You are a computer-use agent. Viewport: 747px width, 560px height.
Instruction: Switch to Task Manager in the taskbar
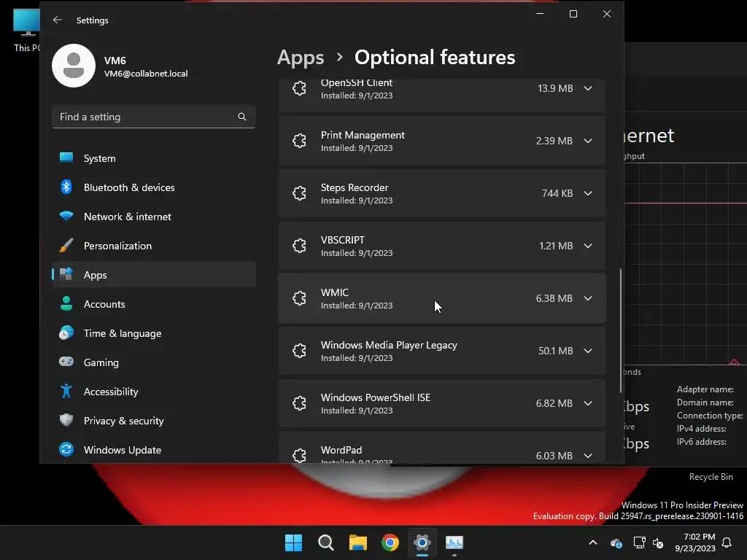pyautogui.click(x=454, y=542)
